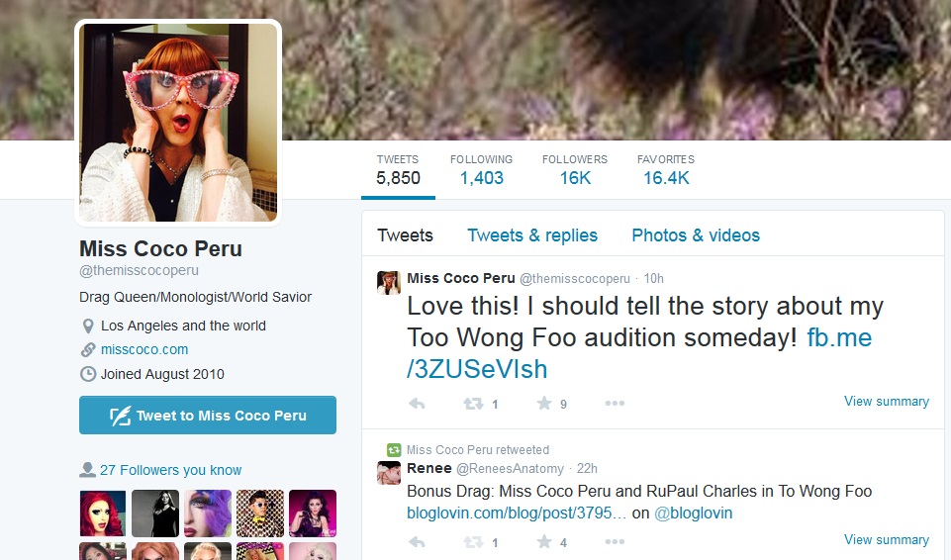This screenshot has height=560, width=951.
Task: Click the Miss Coco Peru retweeted label
Action: tap(477, 450)
